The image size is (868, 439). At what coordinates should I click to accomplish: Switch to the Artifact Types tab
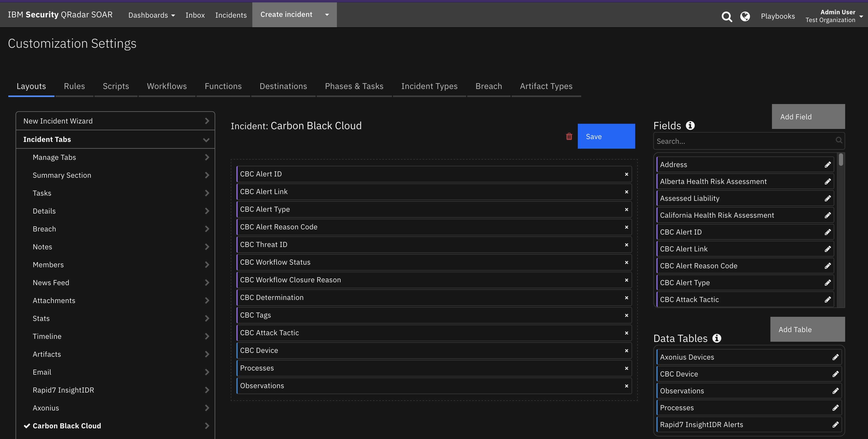click(x=546, y=86)
